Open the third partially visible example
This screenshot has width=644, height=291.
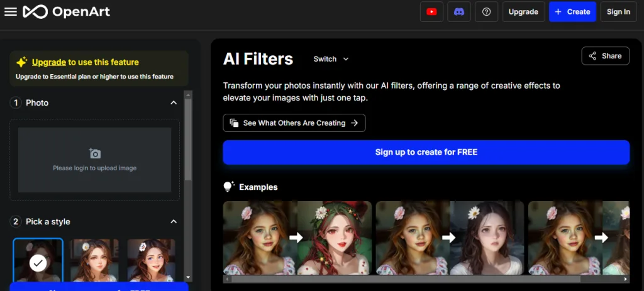(x=579, y=238)
